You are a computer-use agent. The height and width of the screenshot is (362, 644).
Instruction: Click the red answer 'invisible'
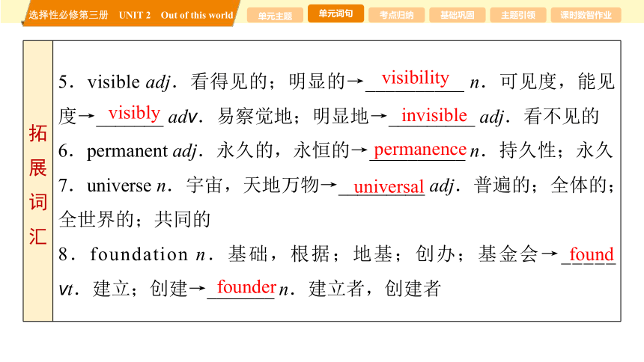tap(434, 115)
